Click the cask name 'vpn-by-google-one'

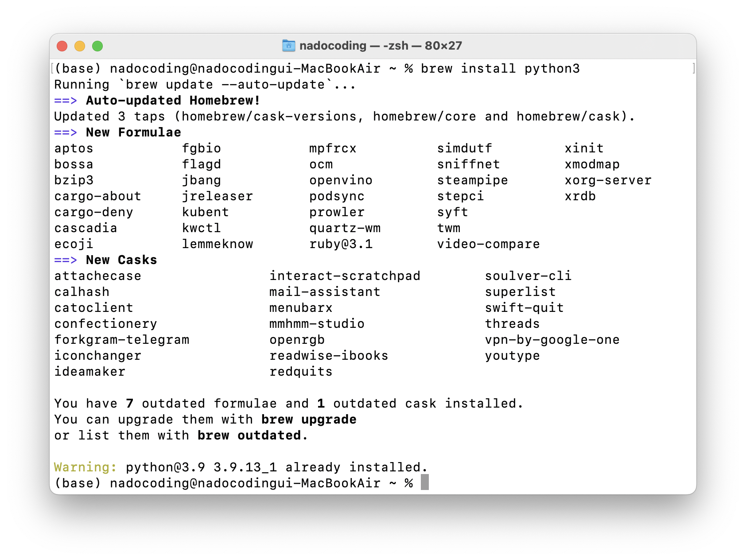[552, 340]
